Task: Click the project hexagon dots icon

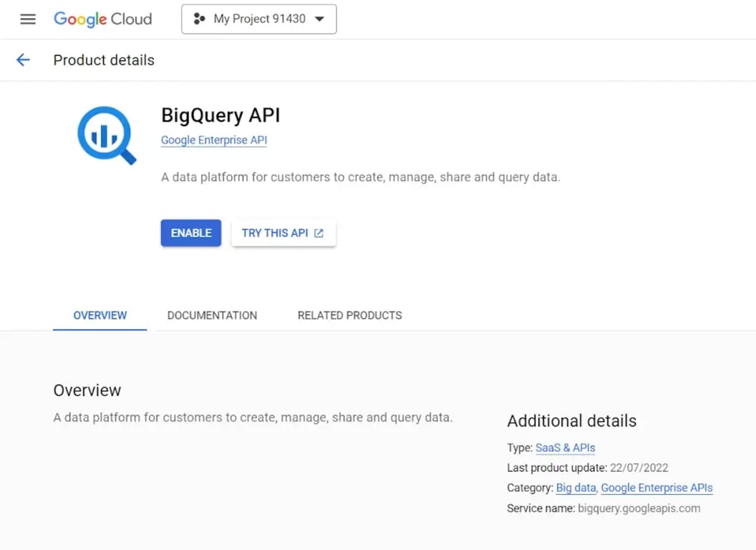Action: coord(199,19)
